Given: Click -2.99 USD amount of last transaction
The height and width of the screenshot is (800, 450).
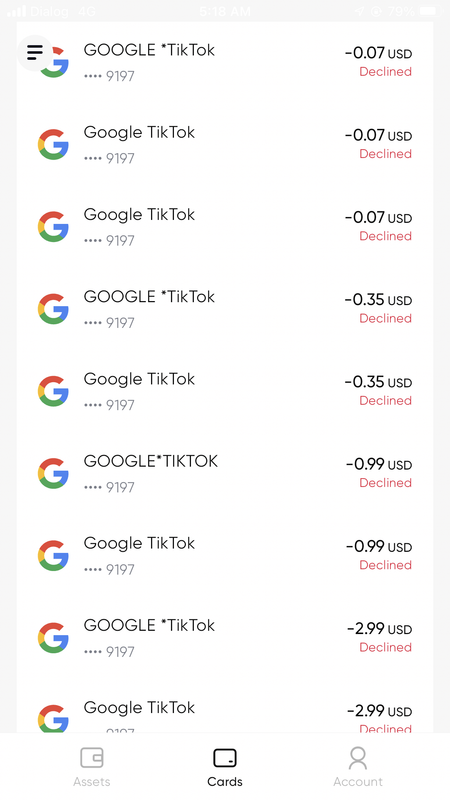Looking at the screenshot, I should 379,711.
